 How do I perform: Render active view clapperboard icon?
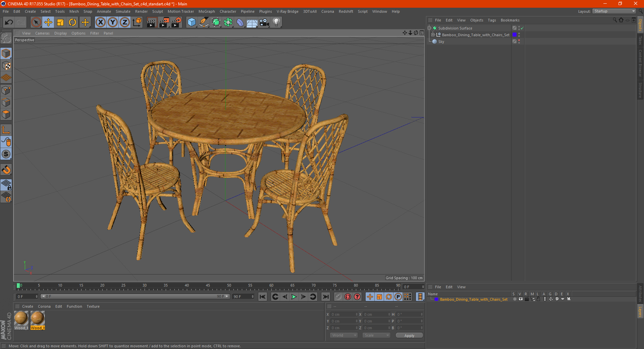point(152,22)
